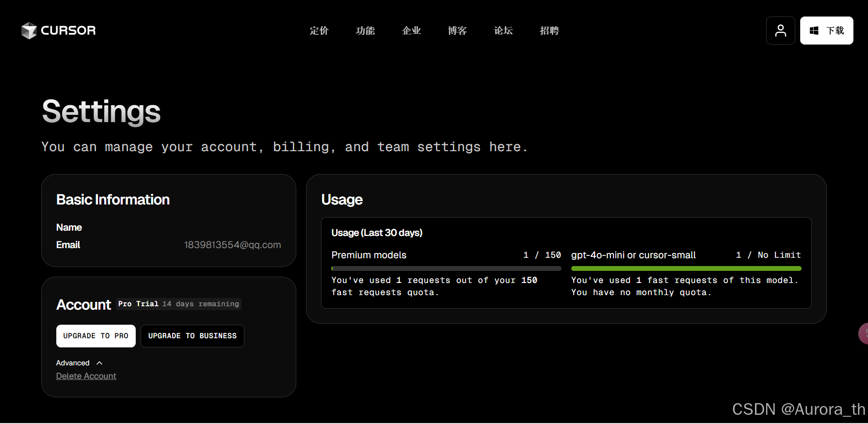Open the 博客 blog menu item

point(457,31)
